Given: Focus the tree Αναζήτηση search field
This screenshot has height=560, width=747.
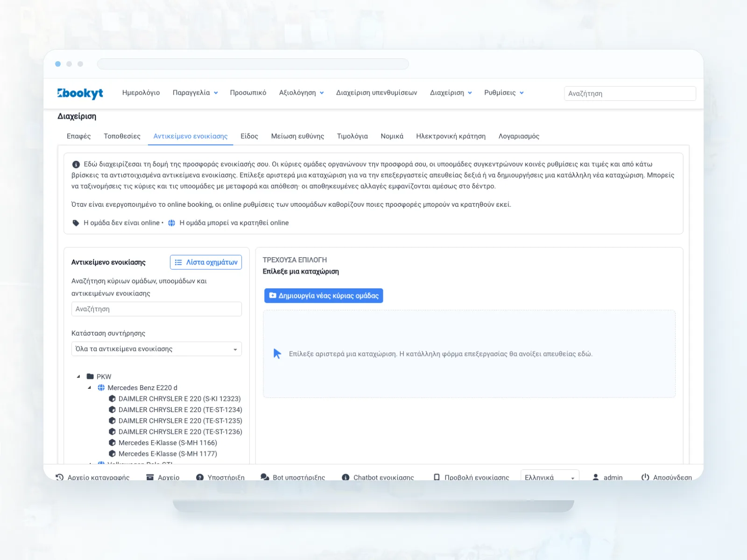Looking at the screenshot, I should 156,309.
